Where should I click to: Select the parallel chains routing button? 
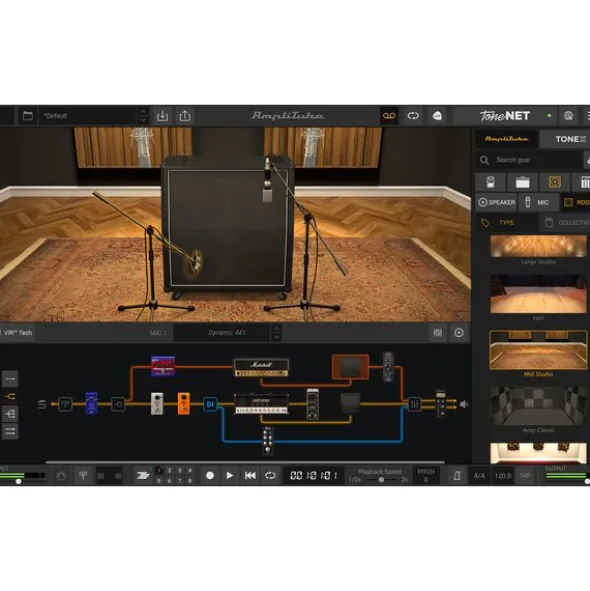(10, 431)
